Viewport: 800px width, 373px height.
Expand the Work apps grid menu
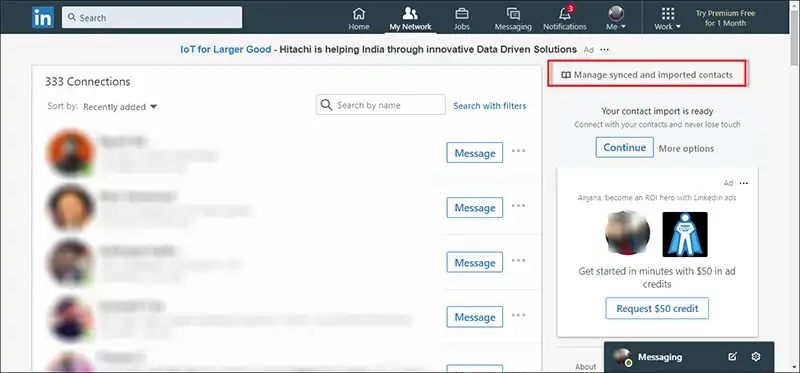pyautogui.click(x=667, y=18)
